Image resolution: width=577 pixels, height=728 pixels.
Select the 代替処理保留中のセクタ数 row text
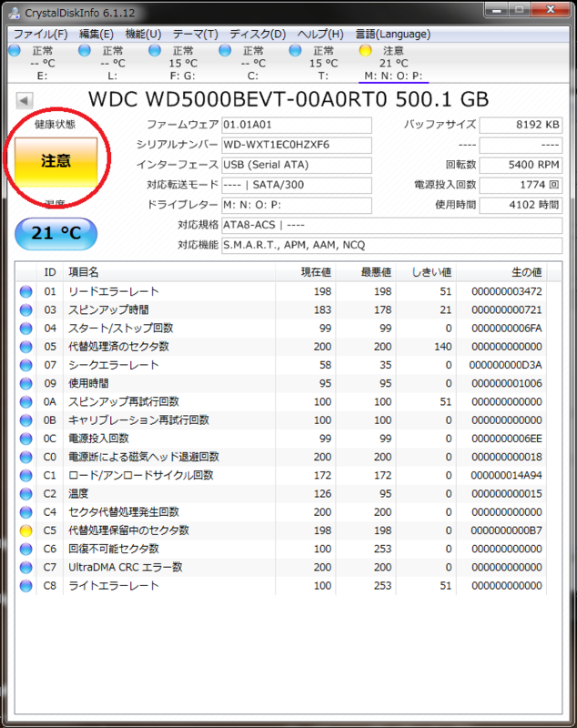coord(129,531)
